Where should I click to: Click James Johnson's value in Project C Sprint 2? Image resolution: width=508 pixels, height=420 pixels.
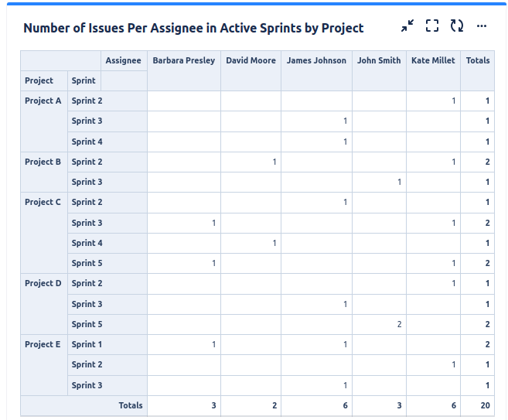pyautogui.click(x=346, y=202)
